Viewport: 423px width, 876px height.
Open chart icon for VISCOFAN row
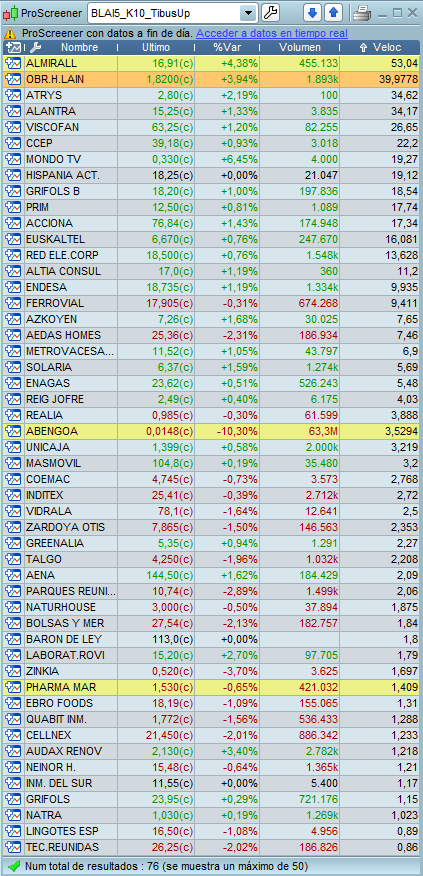click(x=13, y=127)
